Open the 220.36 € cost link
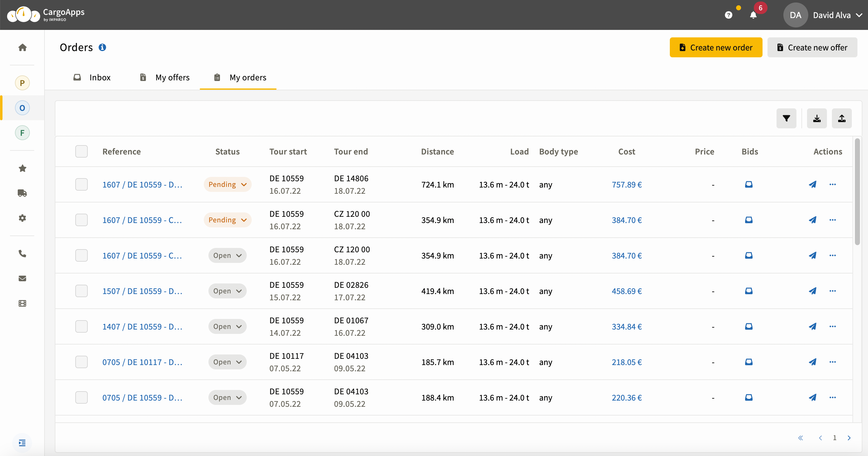 click(x=626, y=398)
